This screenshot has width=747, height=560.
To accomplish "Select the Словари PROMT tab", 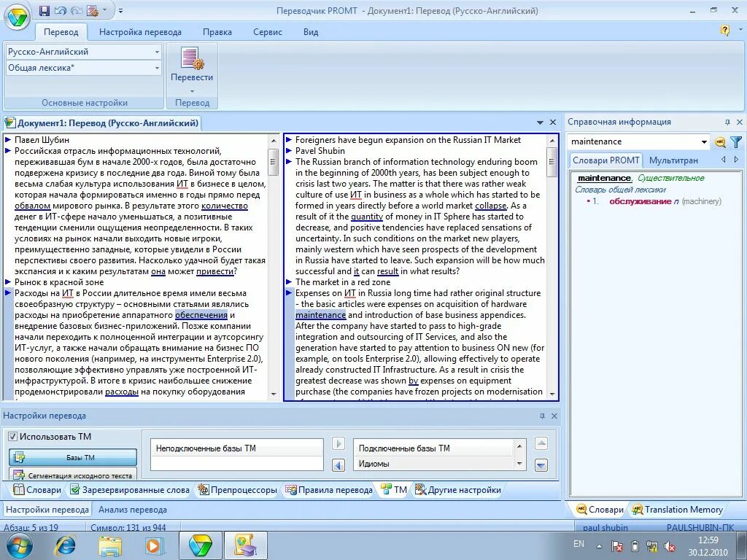I will [605, 160].
